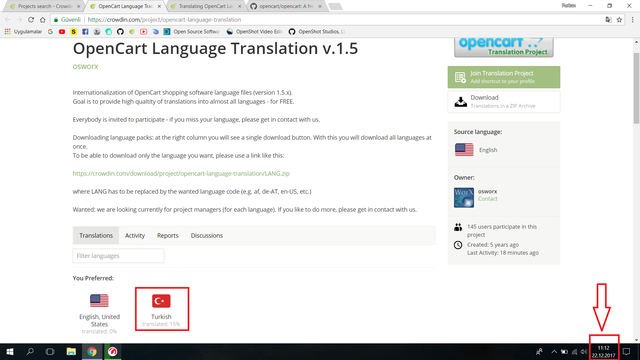
Task: Open Chrome's three-dot menu
Action: tap(633, 20)
